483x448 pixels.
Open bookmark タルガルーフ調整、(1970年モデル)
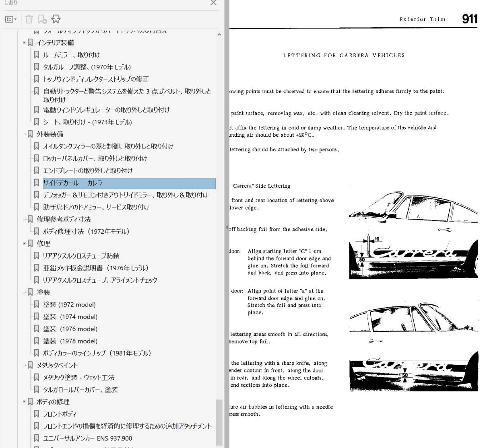click(87, 67)
